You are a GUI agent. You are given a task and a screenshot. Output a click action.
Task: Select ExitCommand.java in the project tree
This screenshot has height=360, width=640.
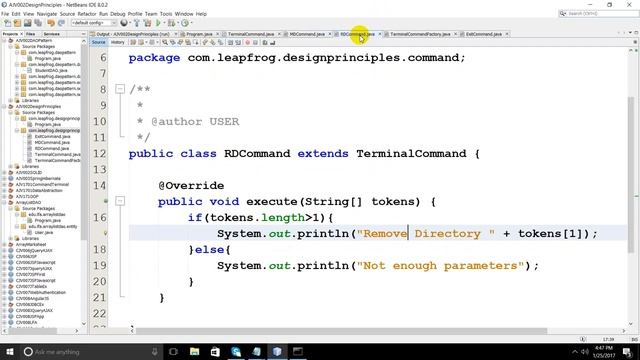(x=52, y=137)
